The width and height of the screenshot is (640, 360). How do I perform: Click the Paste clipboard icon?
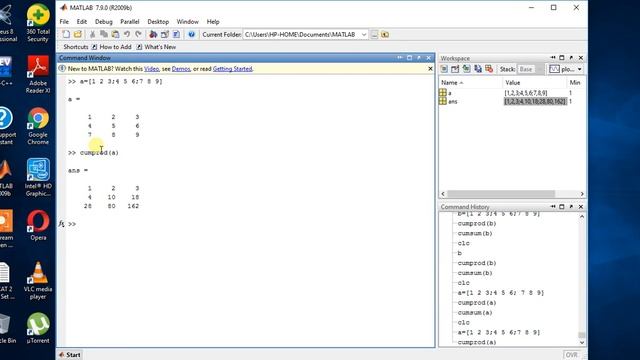tap(116, 34)
